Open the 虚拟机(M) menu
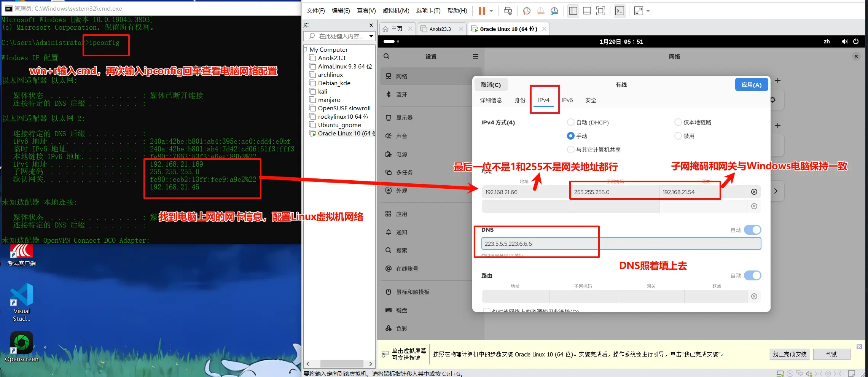Image resolution: width=868 pixels, height=377 pixels. point(396,11)
